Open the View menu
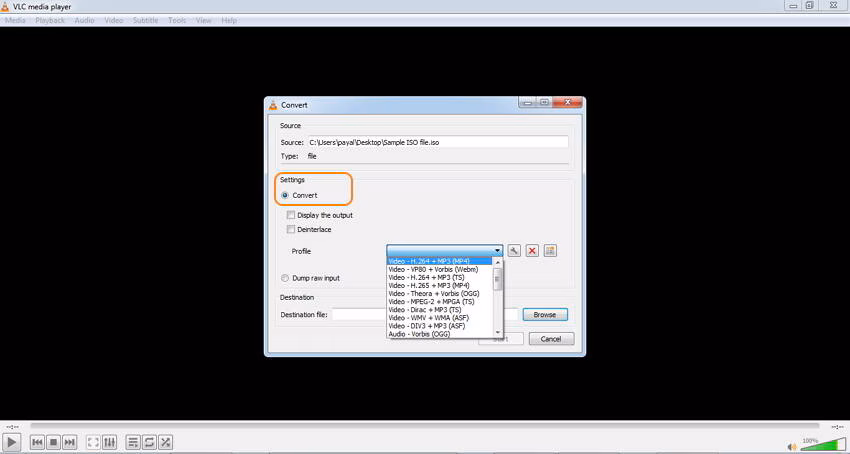The width and height of the screenshot is (850, 454). [204, 21]
